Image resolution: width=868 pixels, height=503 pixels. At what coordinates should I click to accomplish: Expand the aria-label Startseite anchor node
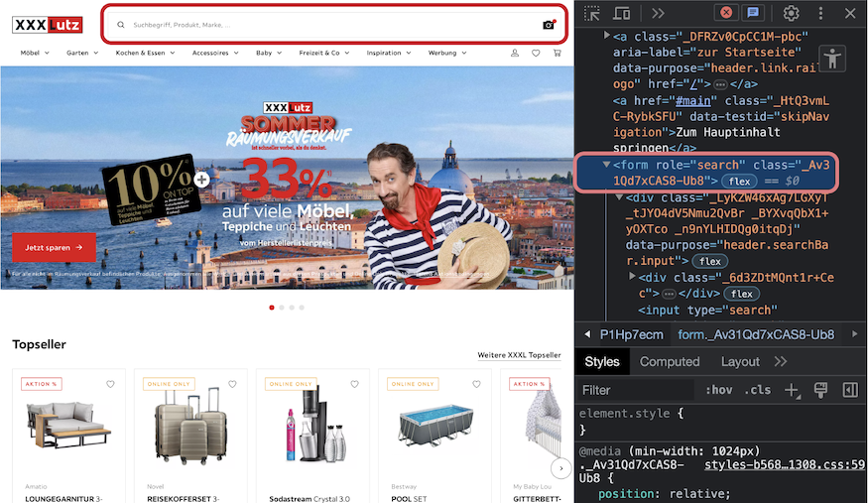[606, 36]
